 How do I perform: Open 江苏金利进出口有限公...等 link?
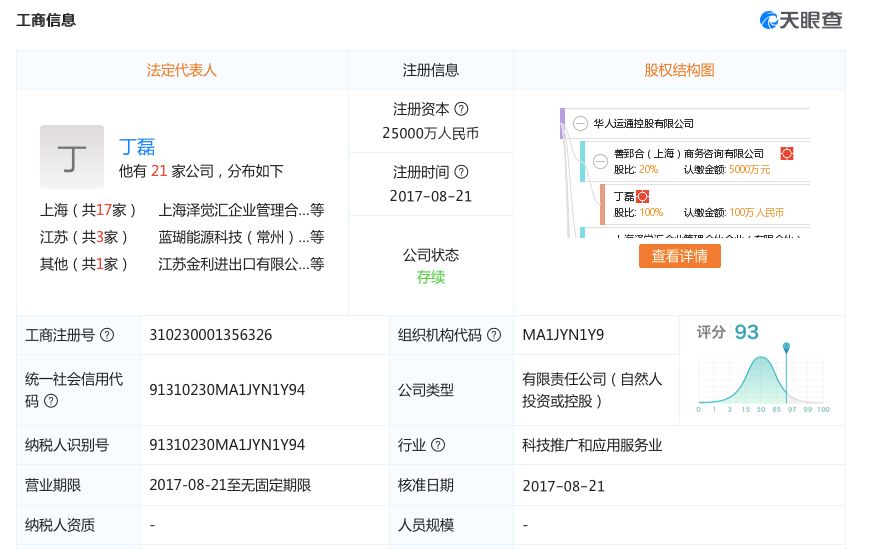point(241,264)
